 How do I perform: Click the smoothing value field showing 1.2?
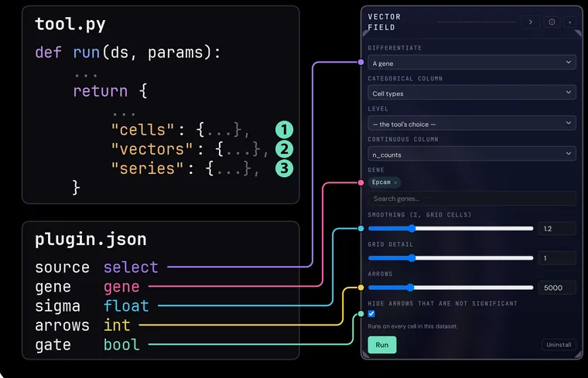pos(557,229)
